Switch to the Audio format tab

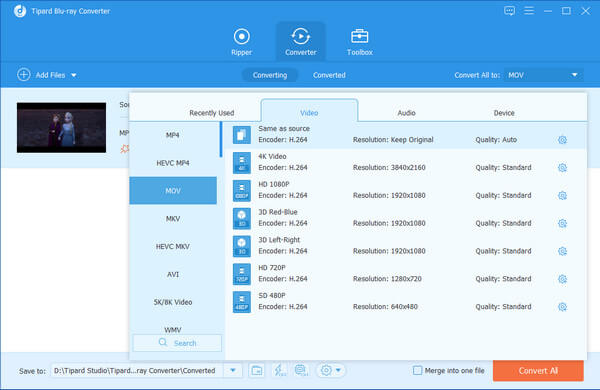click(406, 113)
